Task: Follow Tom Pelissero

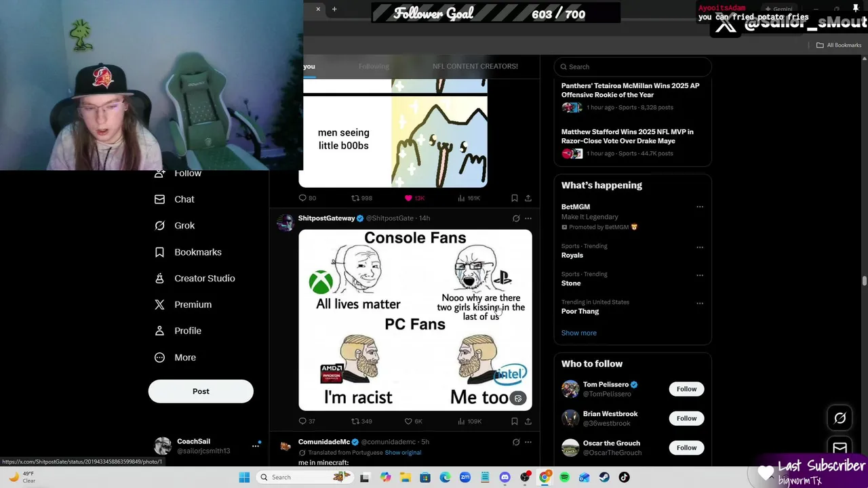Action: 686,389
